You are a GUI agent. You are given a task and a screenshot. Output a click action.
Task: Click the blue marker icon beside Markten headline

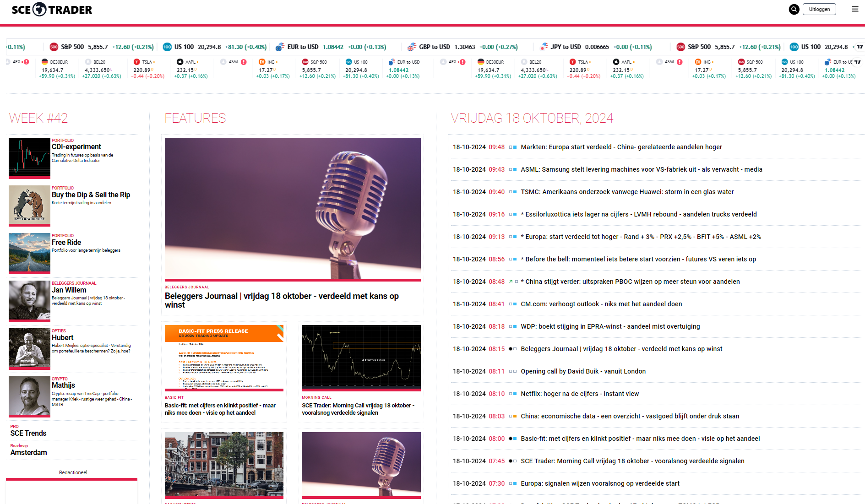pyautogui.click(x=515, y=147)
